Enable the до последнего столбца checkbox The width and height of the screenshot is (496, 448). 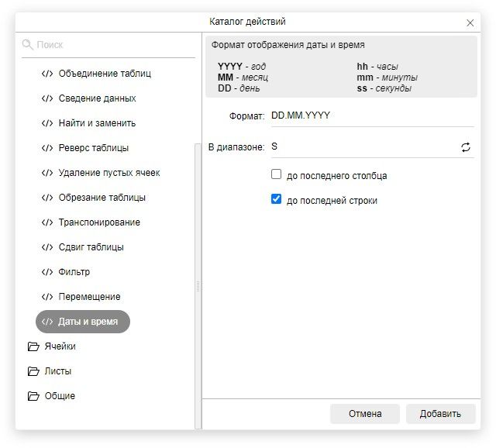click(276, 175)
